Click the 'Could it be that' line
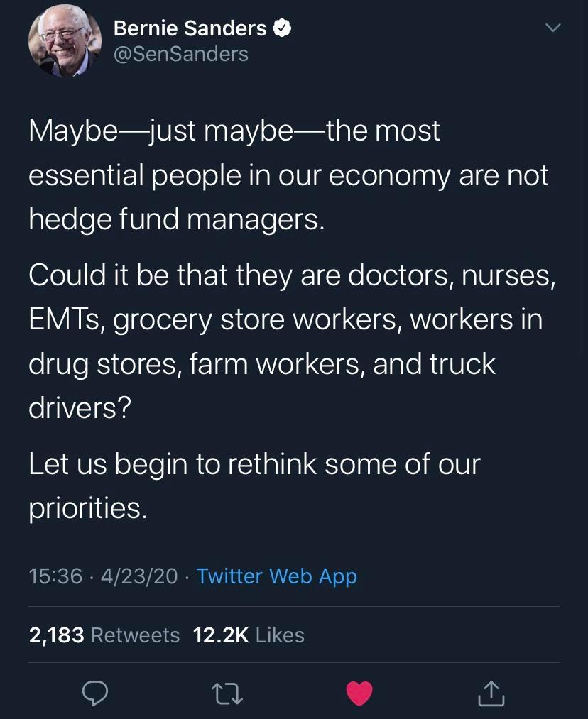 291,275
